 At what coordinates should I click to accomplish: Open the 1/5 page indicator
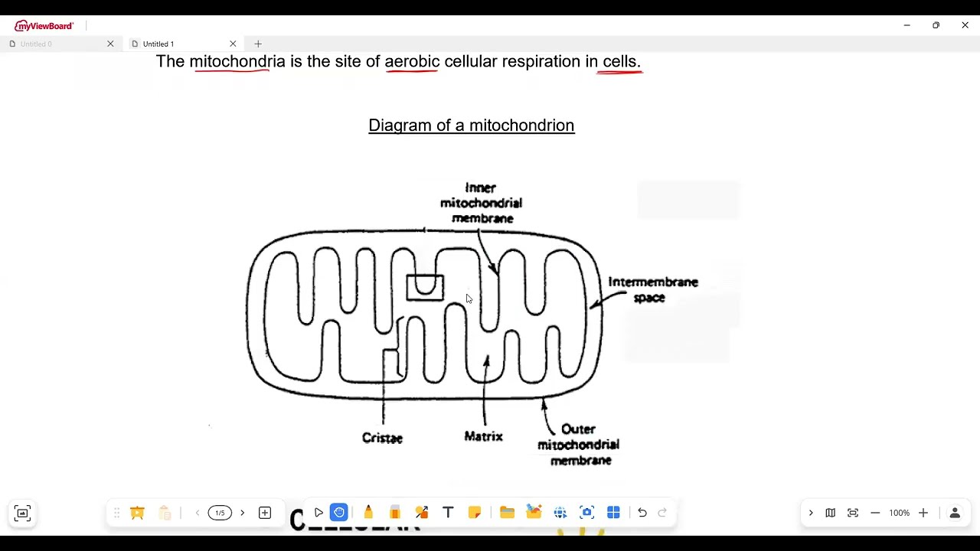tap(220, 513)
